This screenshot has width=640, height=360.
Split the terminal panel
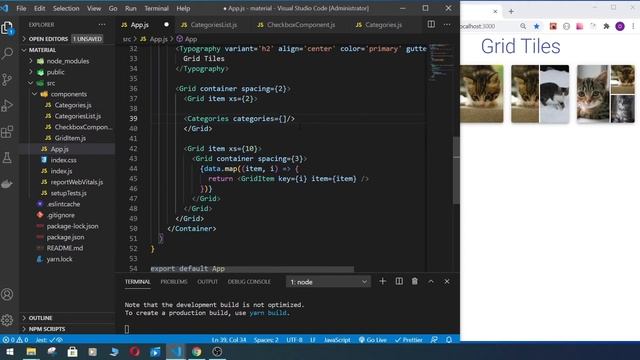(399, 281)
